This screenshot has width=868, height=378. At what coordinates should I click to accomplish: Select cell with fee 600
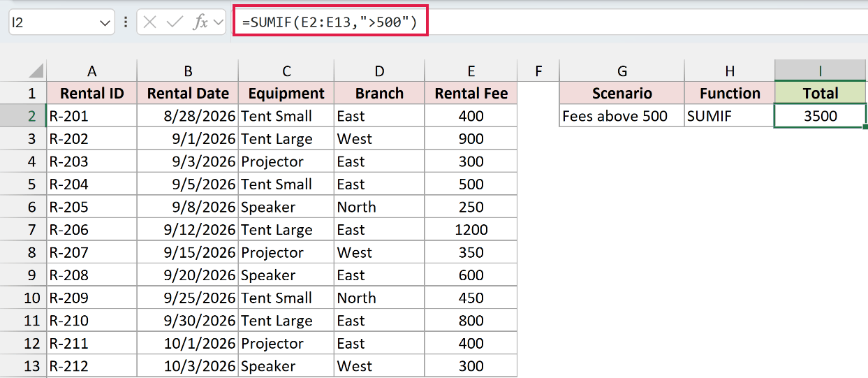471,275
